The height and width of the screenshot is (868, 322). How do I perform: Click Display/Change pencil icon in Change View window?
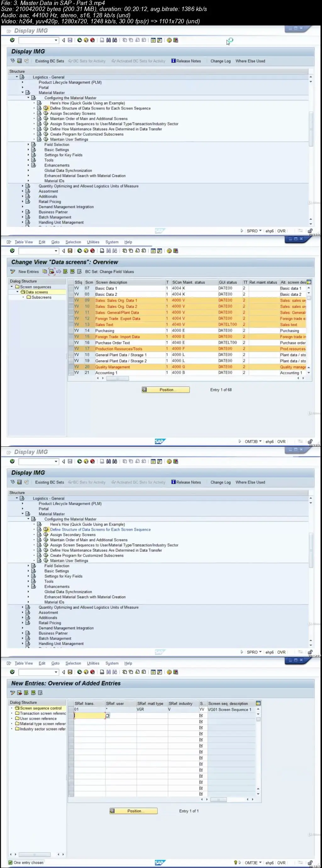point(13,272)
